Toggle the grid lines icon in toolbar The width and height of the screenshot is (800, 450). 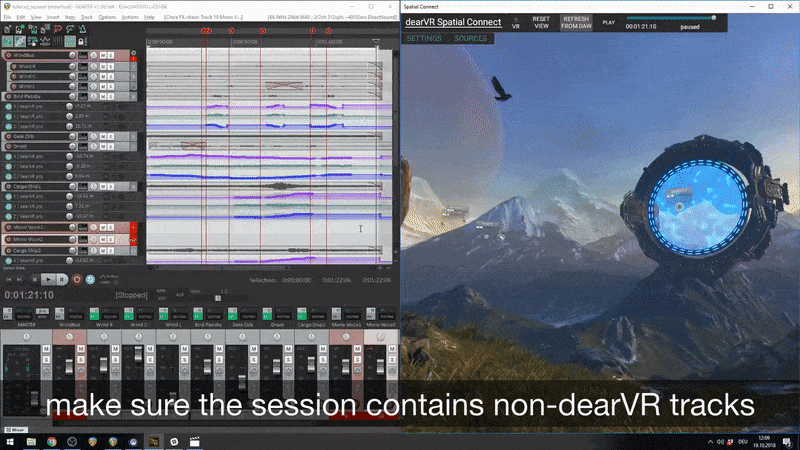pos(57,41)
